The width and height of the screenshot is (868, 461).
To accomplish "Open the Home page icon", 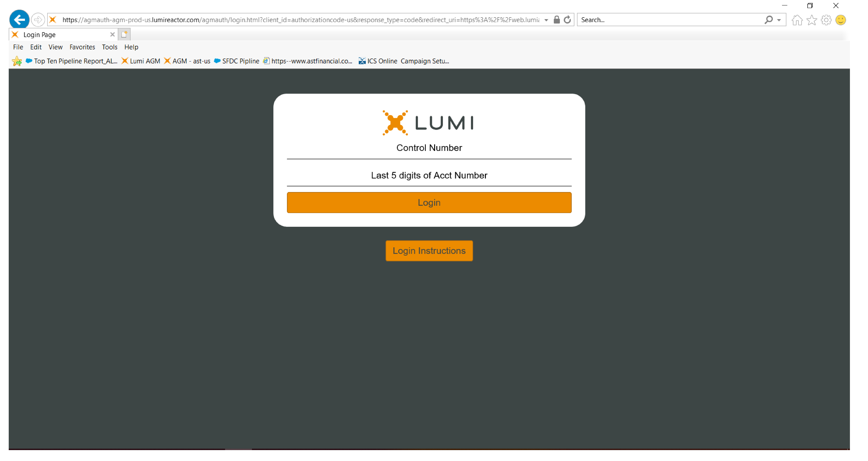I will pos(797,20).
